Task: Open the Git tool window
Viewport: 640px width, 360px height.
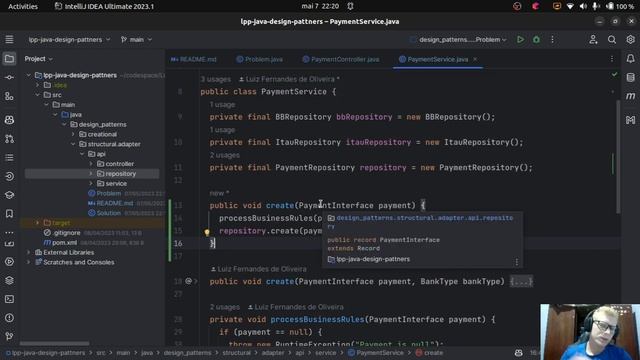Action: 9,336
